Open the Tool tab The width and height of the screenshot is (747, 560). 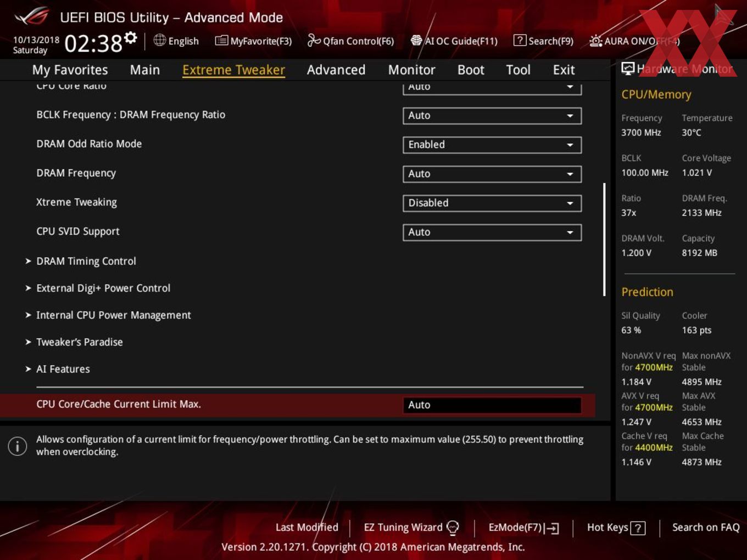click(518, 70)
